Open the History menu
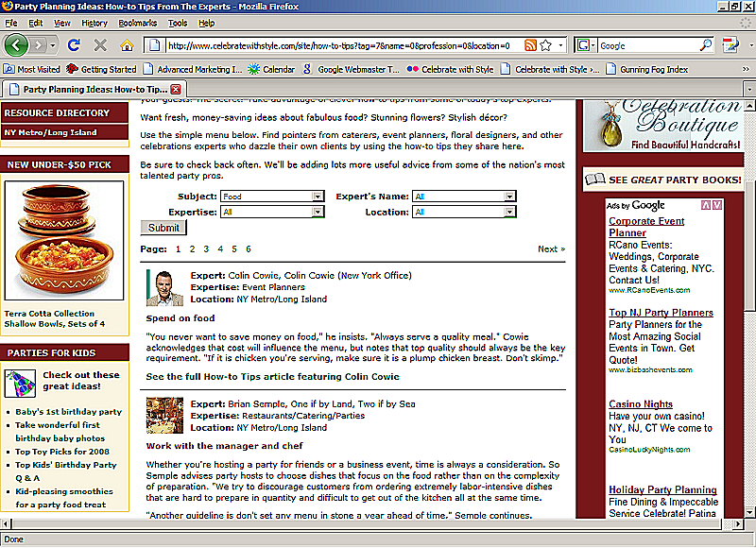The width and height of the screenshot is (756, 548). 94,23
